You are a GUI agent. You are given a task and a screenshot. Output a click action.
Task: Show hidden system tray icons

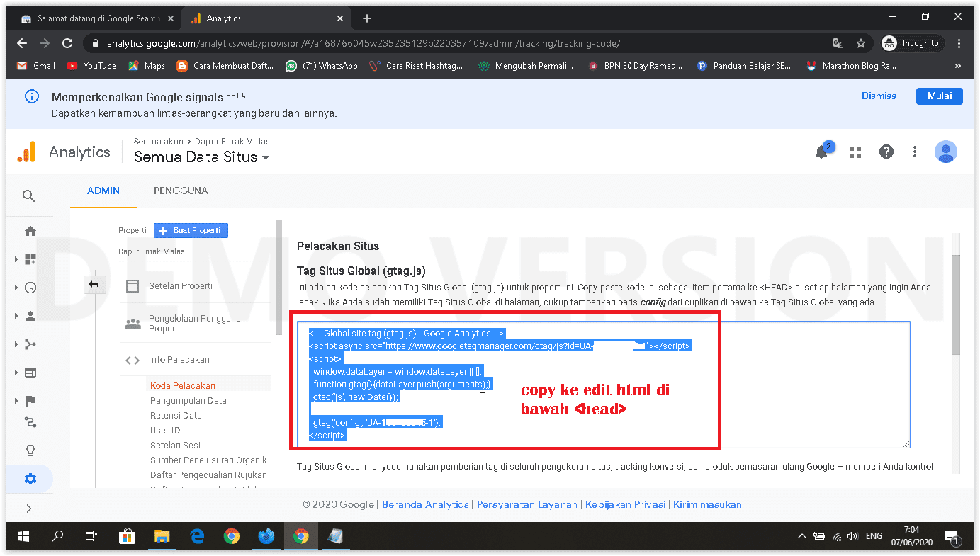click(803, 536)
